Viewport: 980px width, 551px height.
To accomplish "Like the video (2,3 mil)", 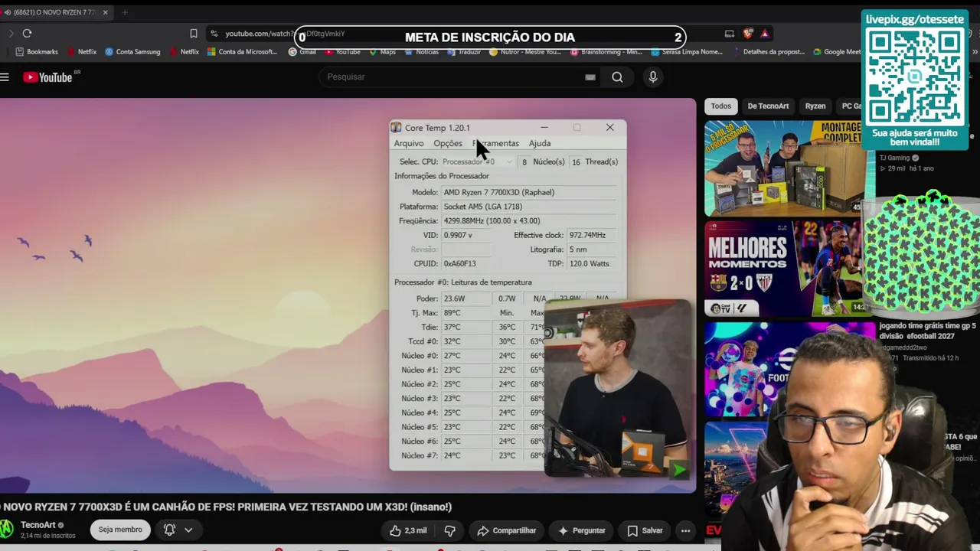I will tap(408, 530).
